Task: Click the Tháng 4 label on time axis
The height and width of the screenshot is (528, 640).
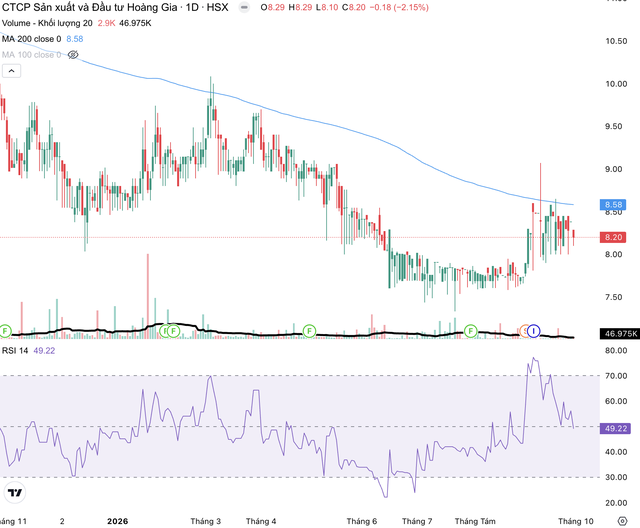Action: [x=261, y=521]
